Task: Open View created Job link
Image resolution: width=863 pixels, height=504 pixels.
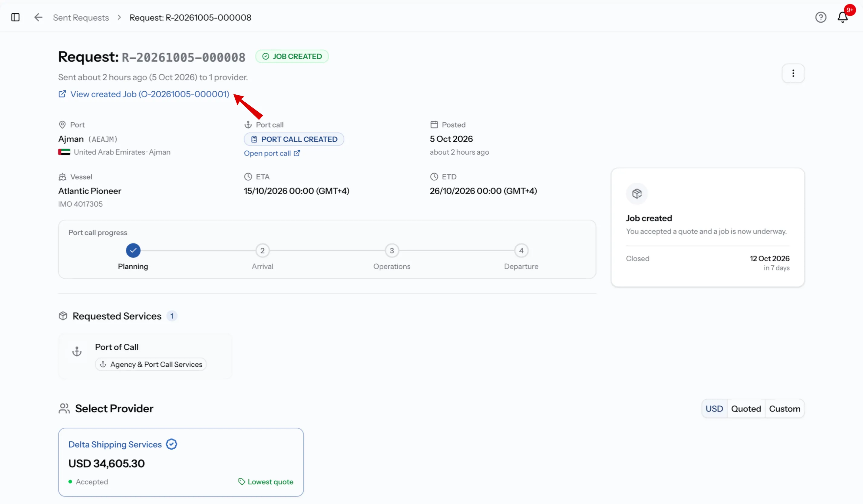Action: click(x=144, y=94)
